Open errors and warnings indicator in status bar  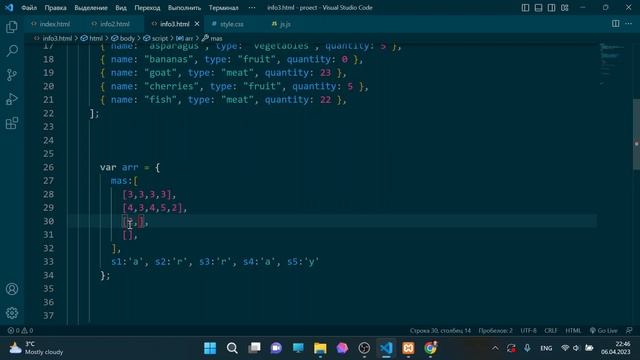20,331
